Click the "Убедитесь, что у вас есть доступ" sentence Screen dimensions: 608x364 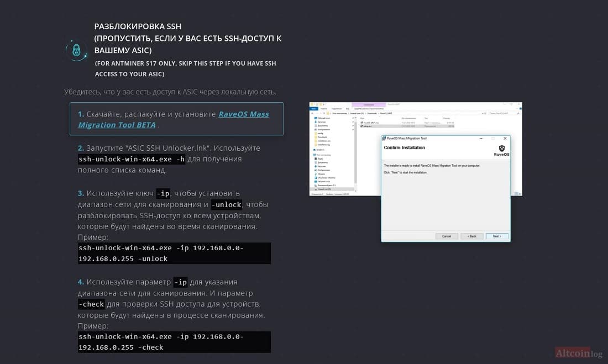click(170, 92)
